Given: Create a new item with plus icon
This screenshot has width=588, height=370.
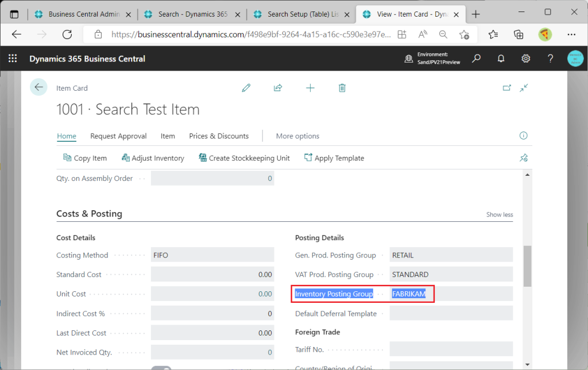Looking at the screenshot, I should 310,88.
